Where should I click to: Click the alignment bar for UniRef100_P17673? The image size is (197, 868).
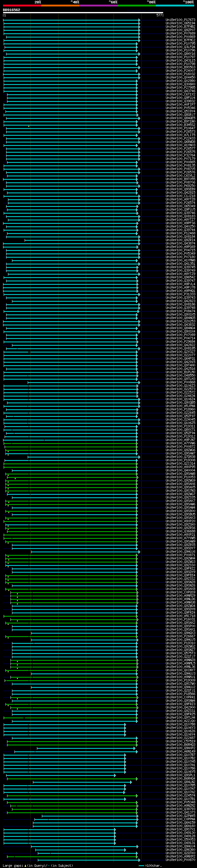(72, 20)
